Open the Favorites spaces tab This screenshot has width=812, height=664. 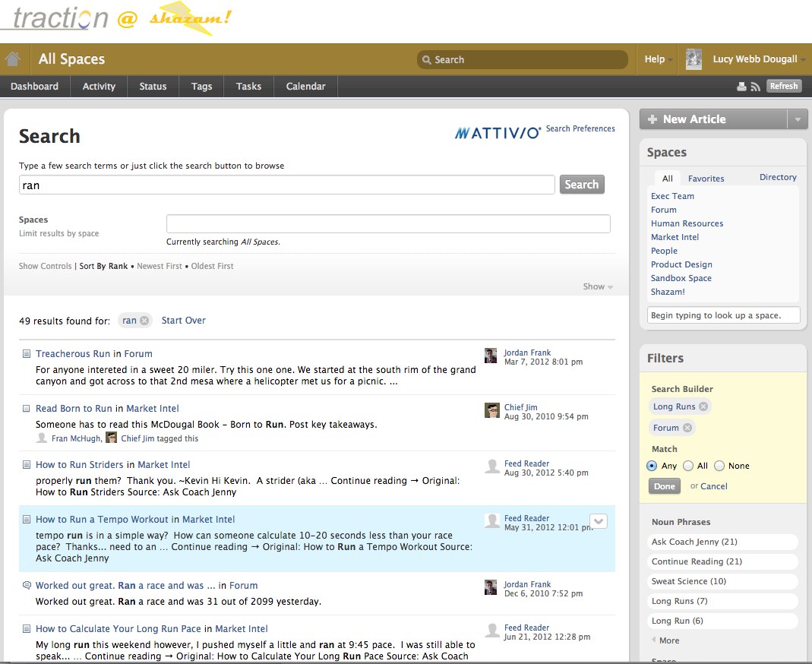[x=706, y=179]
